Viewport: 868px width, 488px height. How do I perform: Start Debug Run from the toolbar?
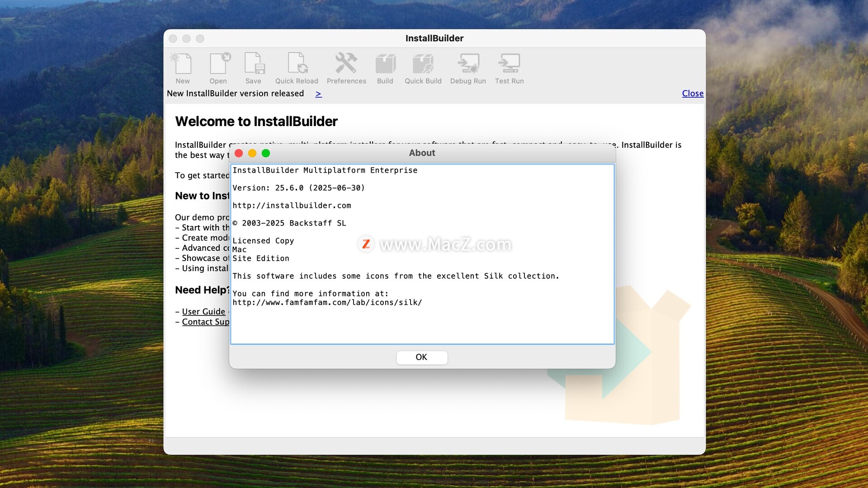(x=468, y=64)
